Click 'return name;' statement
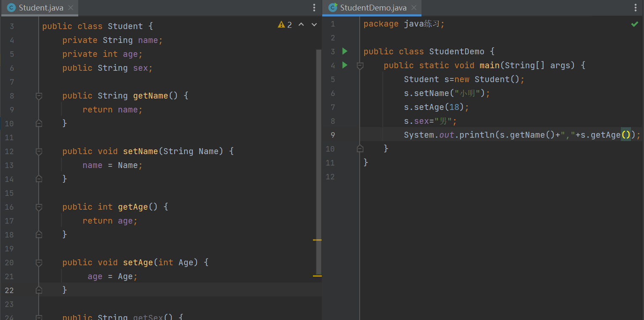Screen dimensions: 644x320 [x=113, y=110]
